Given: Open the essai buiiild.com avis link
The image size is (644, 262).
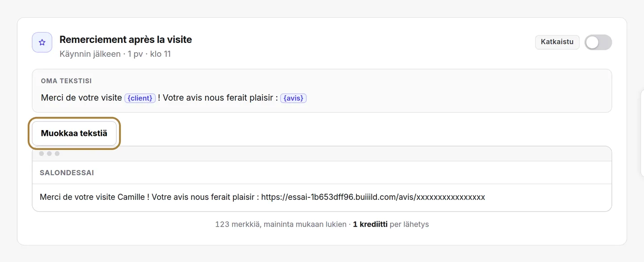Looking at the screenshot, I should 373,197.
